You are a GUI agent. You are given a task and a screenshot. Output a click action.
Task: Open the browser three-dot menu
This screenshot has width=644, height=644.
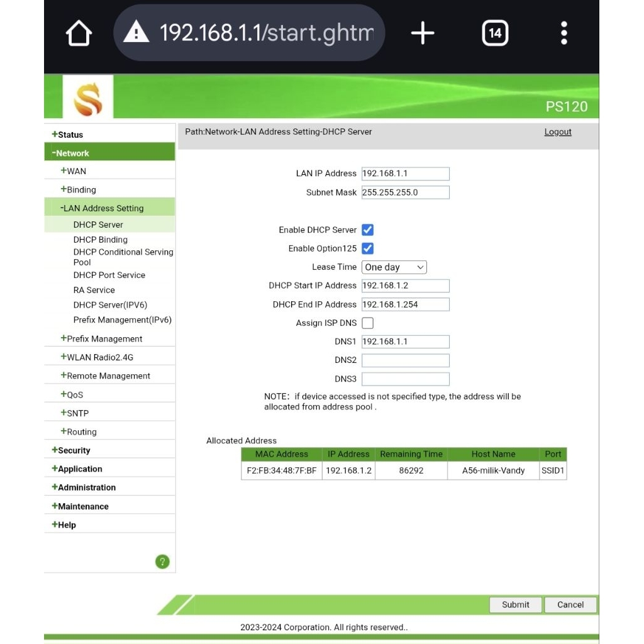tap(563, 33)
